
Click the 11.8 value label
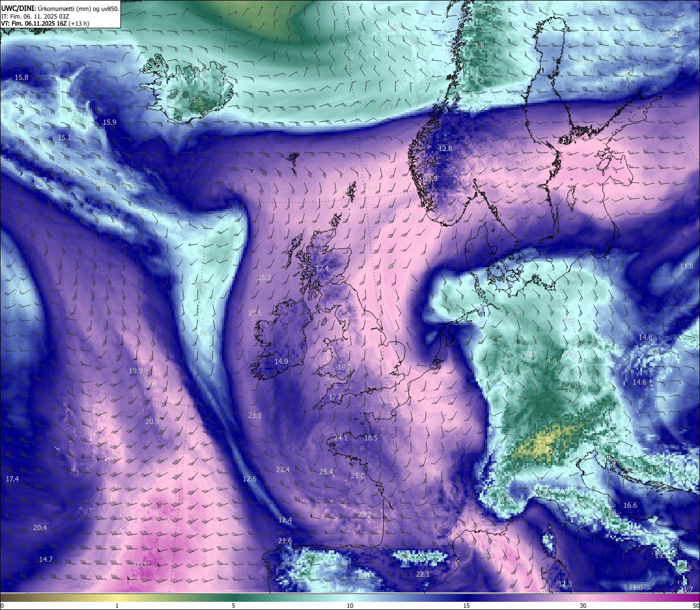[x=686, y=266]
